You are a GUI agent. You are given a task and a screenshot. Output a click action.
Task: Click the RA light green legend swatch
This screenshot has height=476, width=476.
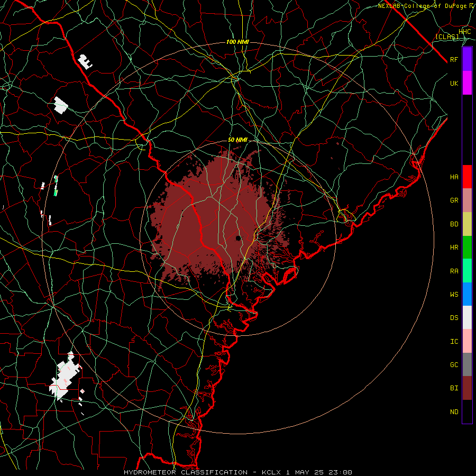467,271
